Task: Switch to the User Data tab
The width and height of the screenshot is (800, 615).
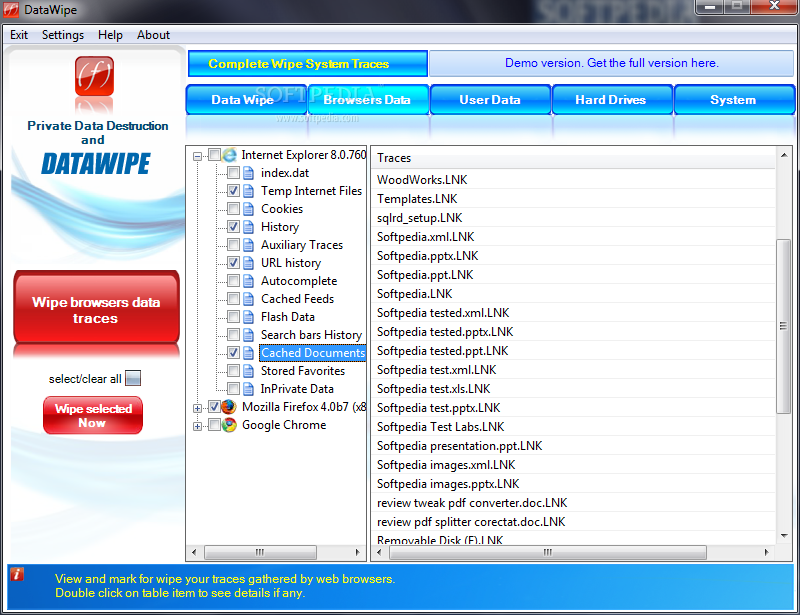Action: coord(490,100)
